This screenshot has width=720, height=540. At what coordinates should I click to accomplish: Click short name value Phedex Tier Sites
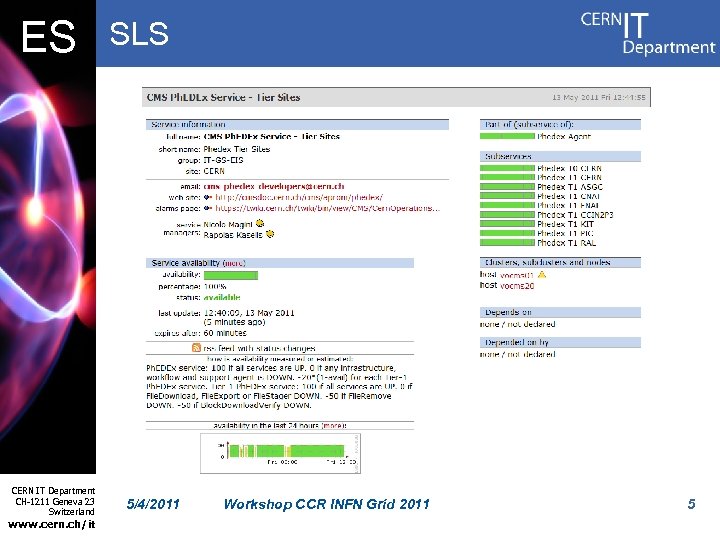(x=236, y=149)
